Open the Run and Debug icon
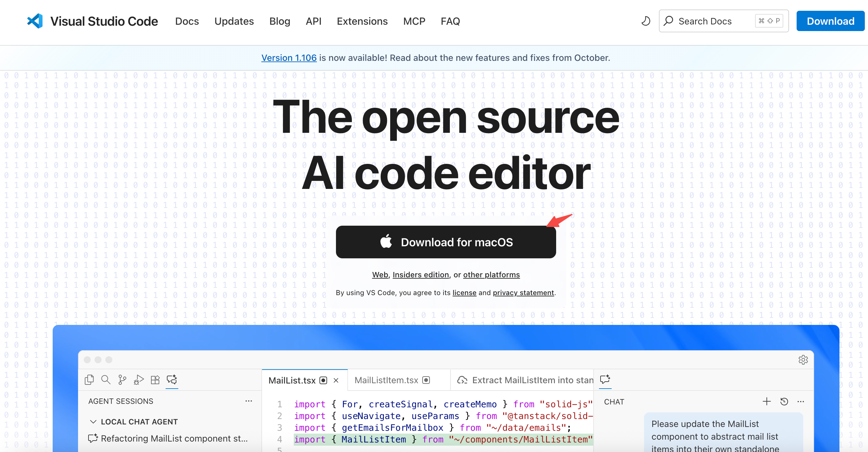This screenshot has width=868, height=452. click(x=139, y=380)
